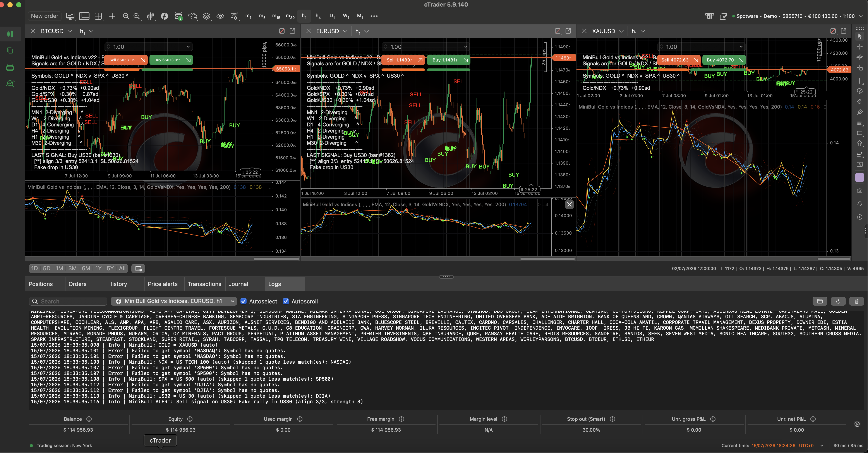Click the log folder icon in Logs panel
This screenshot has height=453, width=868.
[x=820, y=301]
